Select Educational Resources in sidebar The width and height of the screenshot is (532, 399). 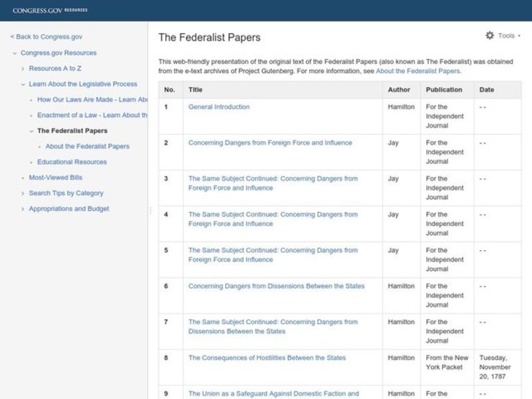point(72,162)
